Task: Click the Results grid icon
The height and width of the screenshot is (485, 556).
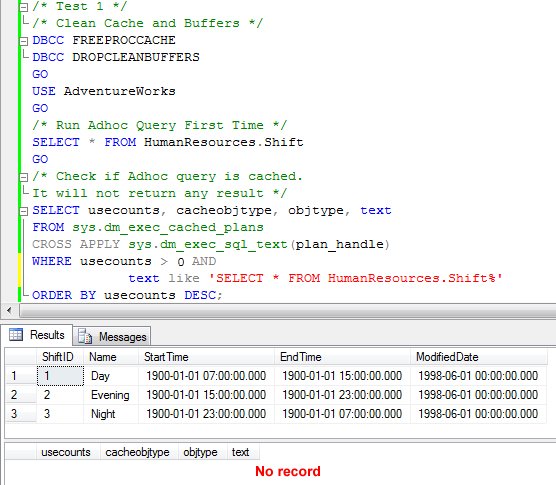Action: point(16,334)
